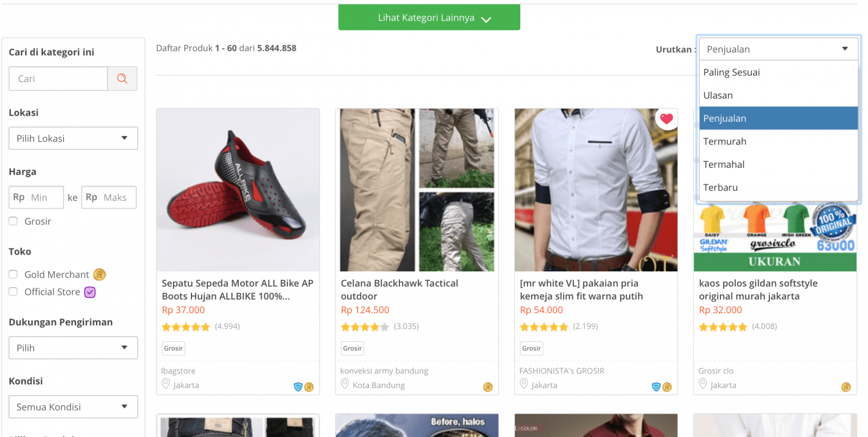868x437 pixels.
Task: Visit the Grosir clo shop link
Action: pyautogui.click(x=716, y=371)
